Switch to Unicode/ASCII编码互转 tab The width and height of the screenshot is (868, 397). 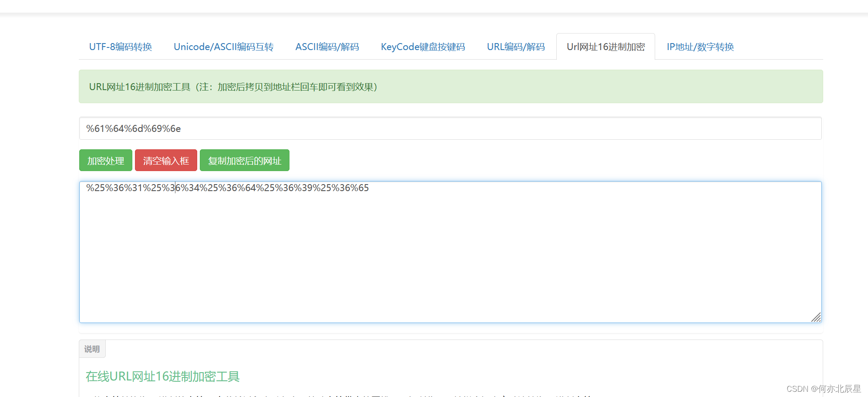click(x=223, y=47)
